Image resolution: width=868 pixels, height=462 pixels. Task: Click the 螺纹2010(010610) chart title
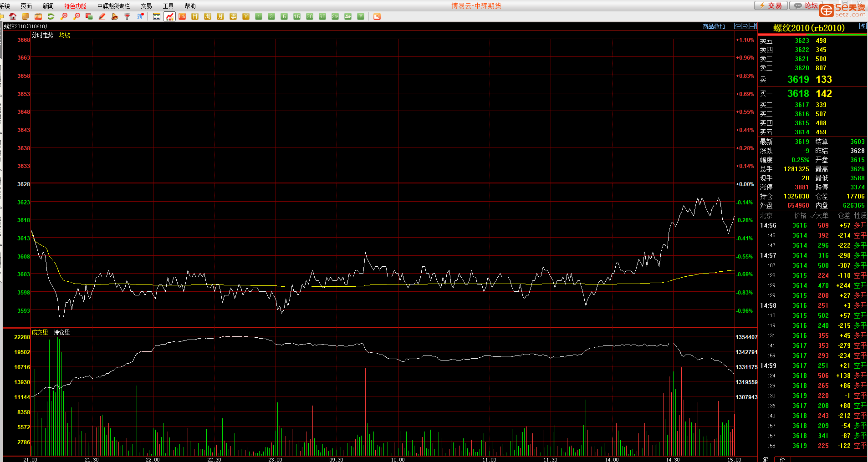tap(26, 26)
